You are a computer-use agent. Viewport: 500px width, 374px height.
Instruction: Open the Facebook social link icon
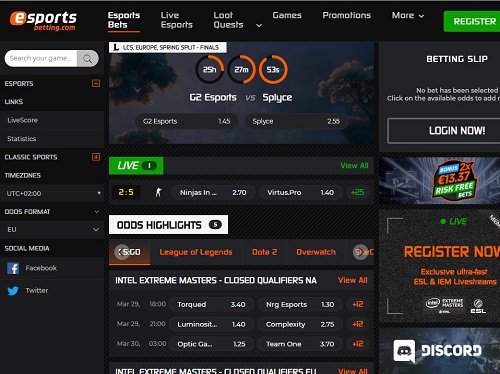[13, 268]
